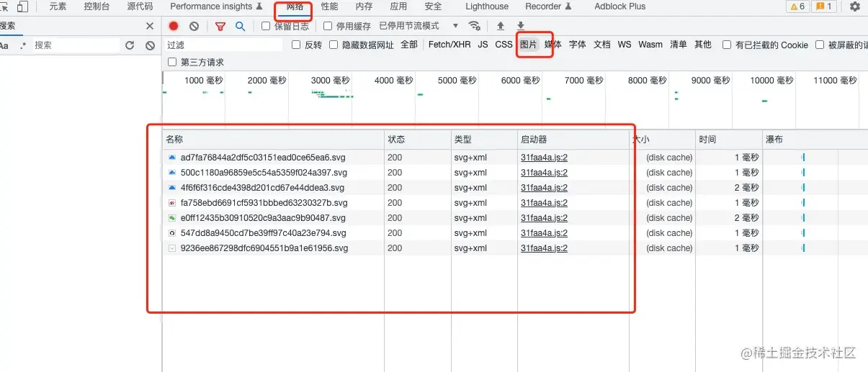Enable the 保留日志 checkbox

coord(266,26)
